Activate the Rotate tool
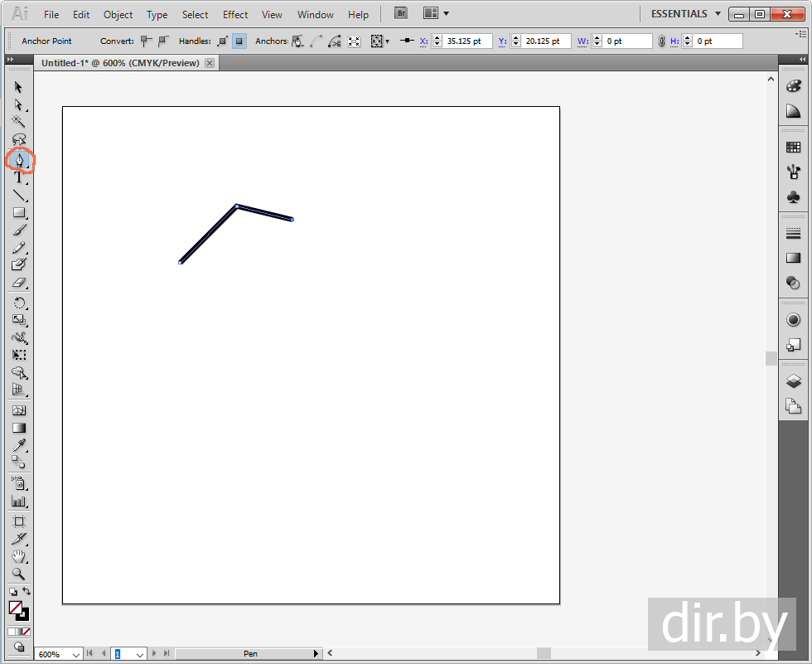The image size is (812, 664). pos(19,303)
